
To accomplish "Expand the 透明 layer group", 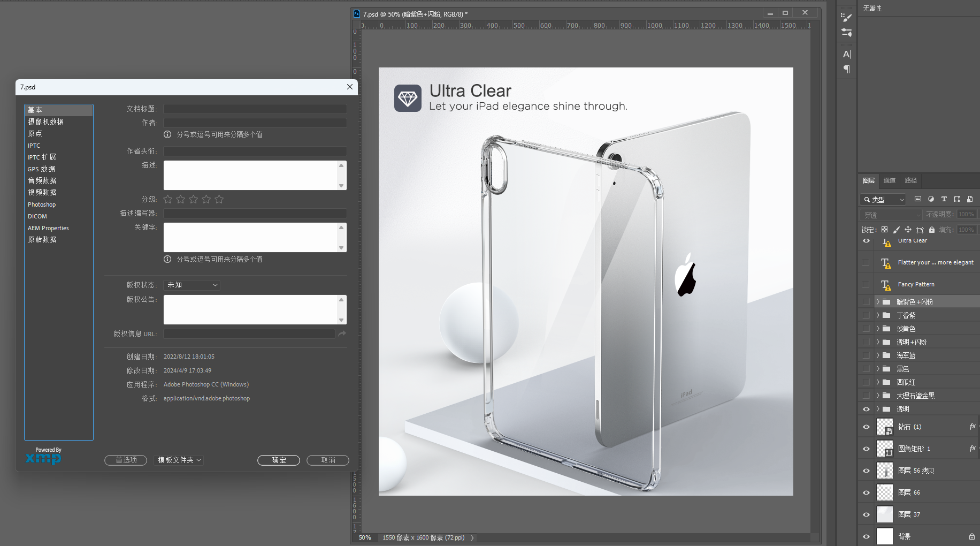I will point(878,409).
